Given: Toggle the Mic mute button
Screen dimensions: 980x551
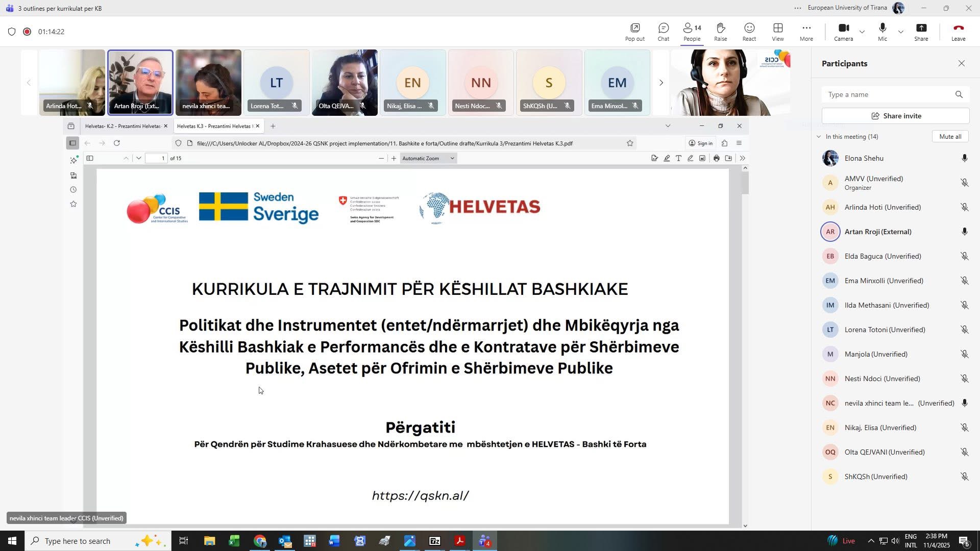Looking at the screenshot, I should [882, 32].
